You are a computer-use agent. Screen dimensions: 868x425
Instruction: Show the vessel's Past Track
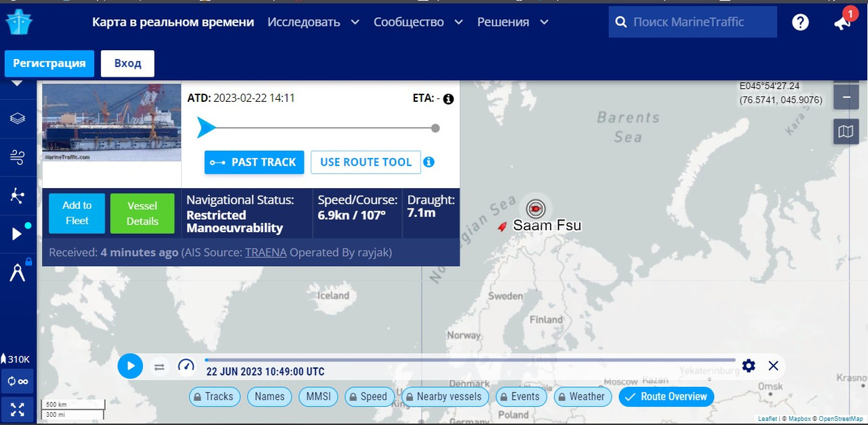tap(254, 162)
